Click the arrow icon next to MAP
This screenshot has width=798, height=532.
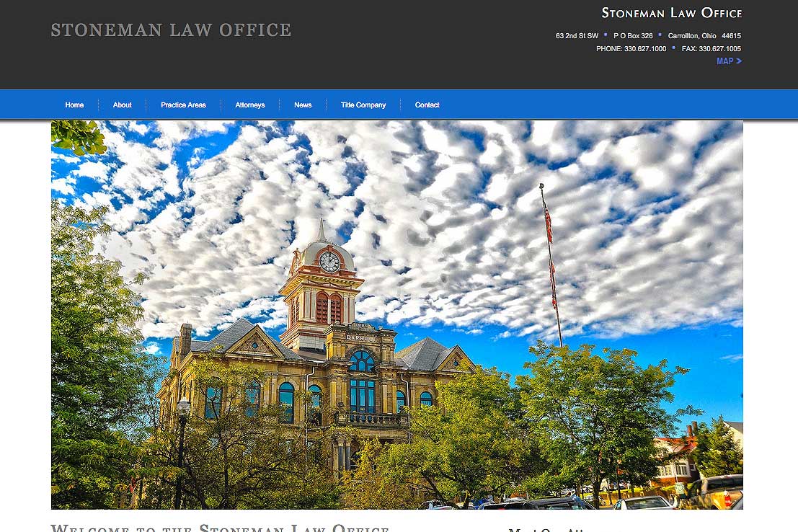738,61
